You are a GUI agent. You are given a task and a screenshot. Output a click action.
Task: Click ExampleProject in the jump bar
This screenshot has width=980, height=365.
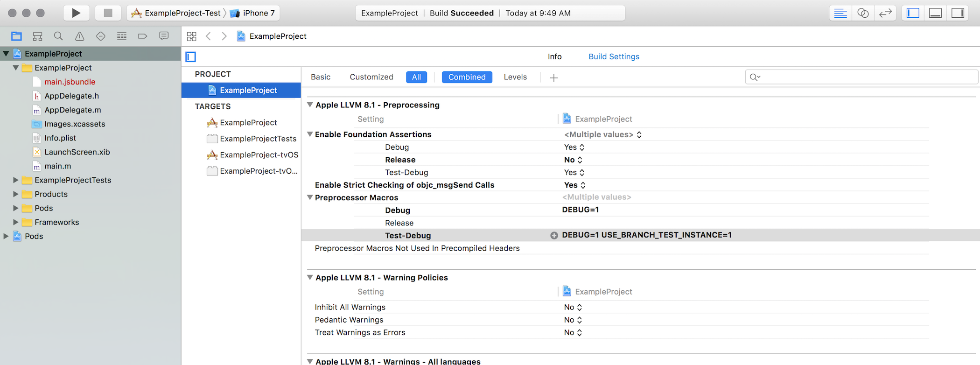click(272, 36)
